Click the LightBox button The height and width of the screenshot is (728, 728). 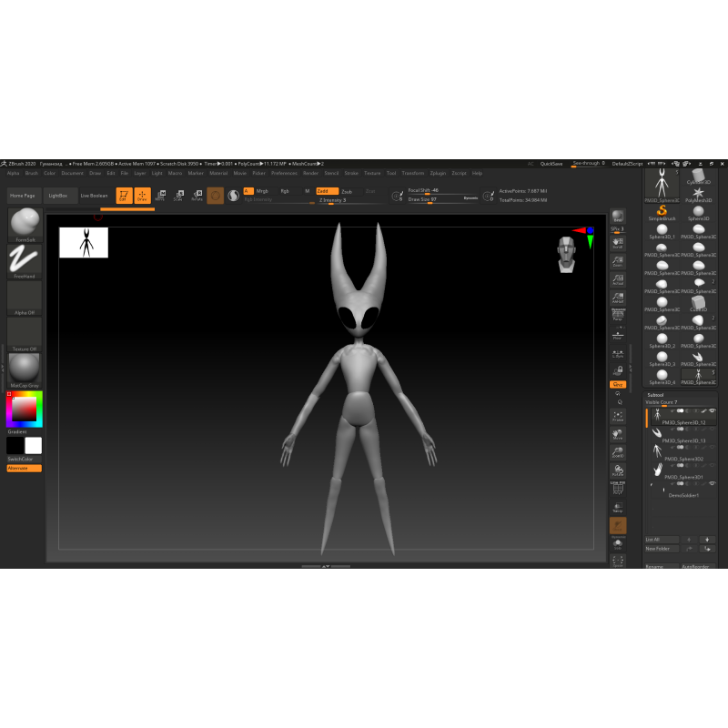coord(58,195)
